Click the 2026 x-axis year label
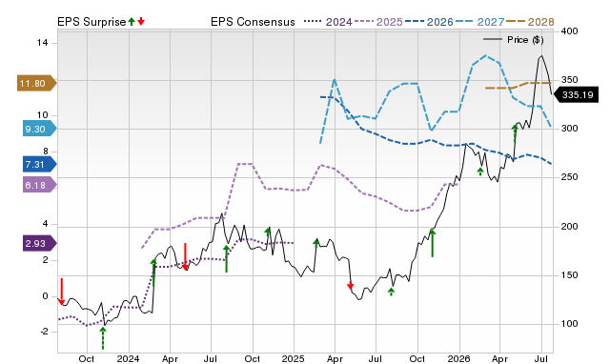Image resolution: width=610 pixels, height=364 pixels. pos(458,358)
